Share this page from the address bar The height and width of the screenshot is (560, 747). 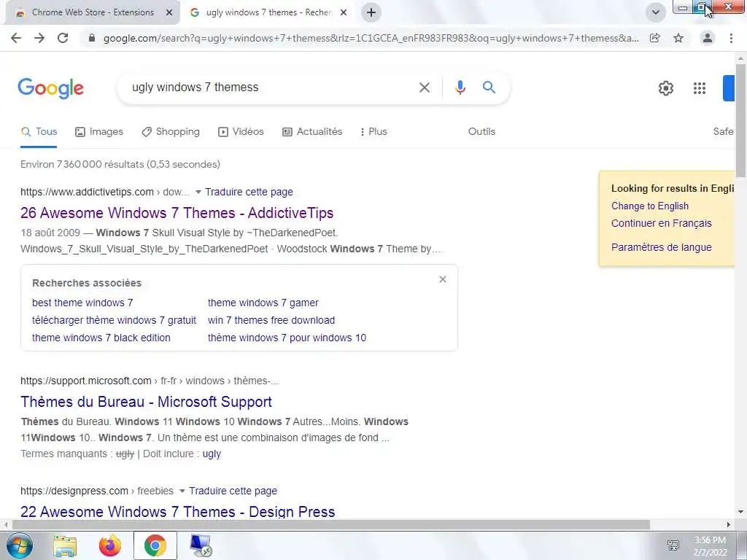[655, 38]
